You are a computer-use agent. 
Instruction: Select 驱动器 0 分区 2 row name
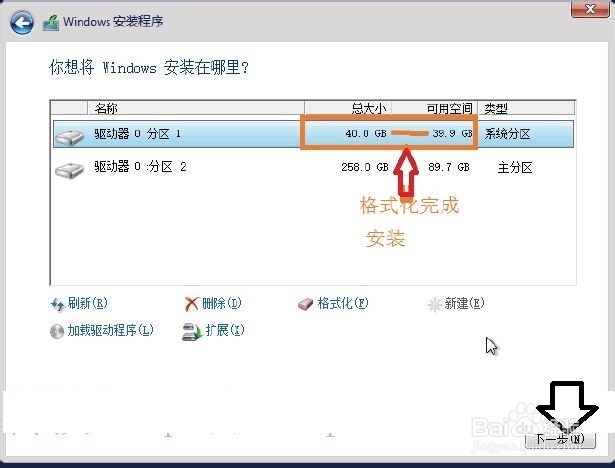click(x=140, y=167)
